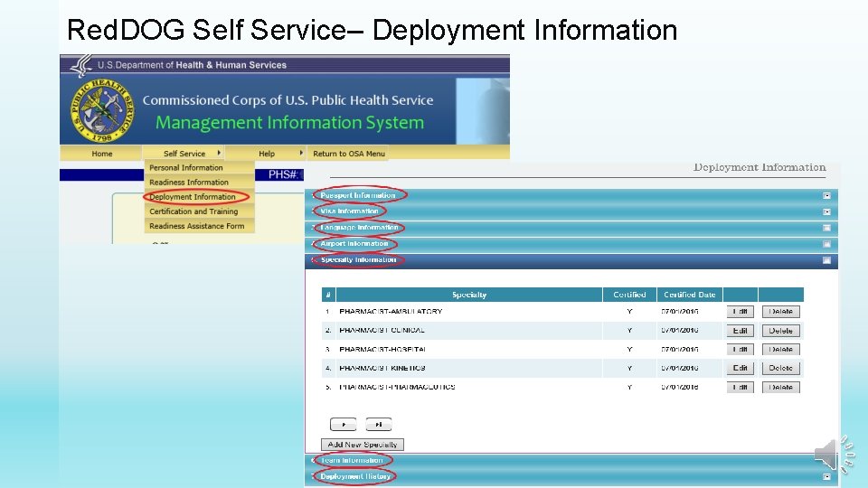Edit the PHARMACIST-CLINICAL specialty
Image resolution: width=868 pixels, height=488 pixels.
click(x=741, y=331)
